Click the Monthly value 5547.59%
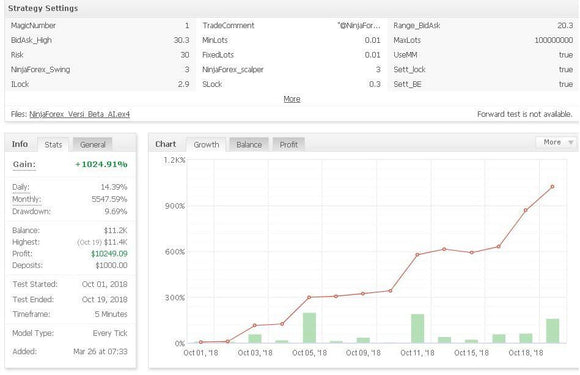The image size is (580, 375). pos(109,199)
